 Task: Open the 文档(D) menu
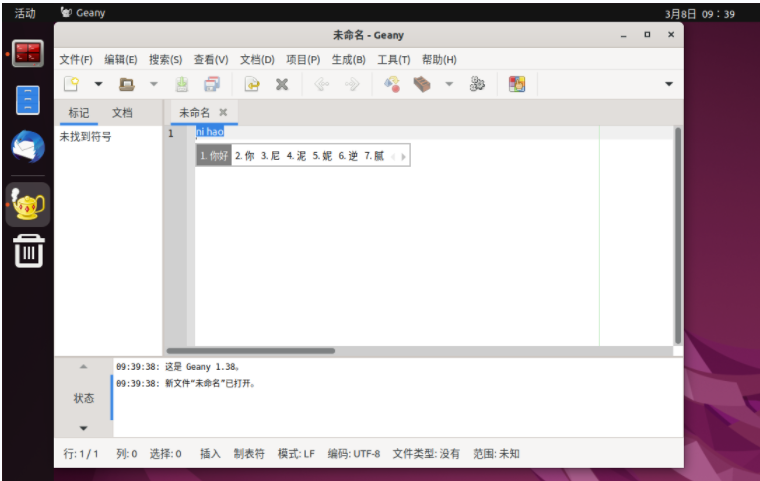(257, 60)
